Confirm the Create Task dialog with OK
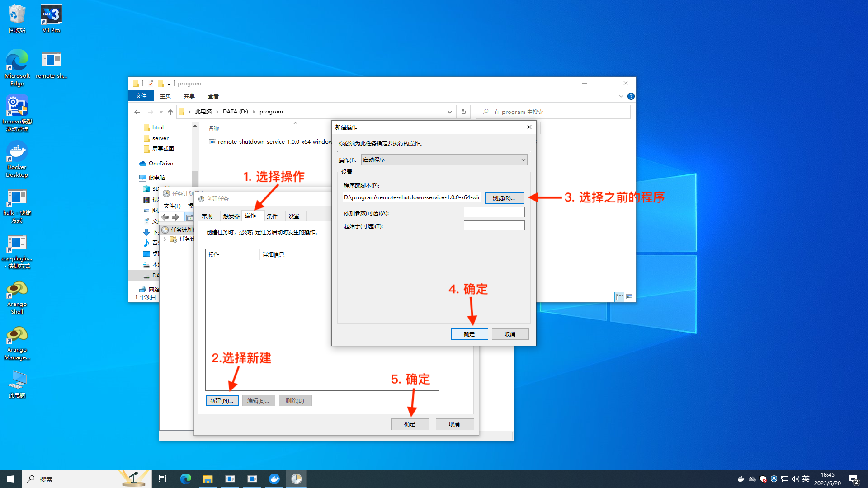This screenshot has width=868, height=488. (410, 424)
